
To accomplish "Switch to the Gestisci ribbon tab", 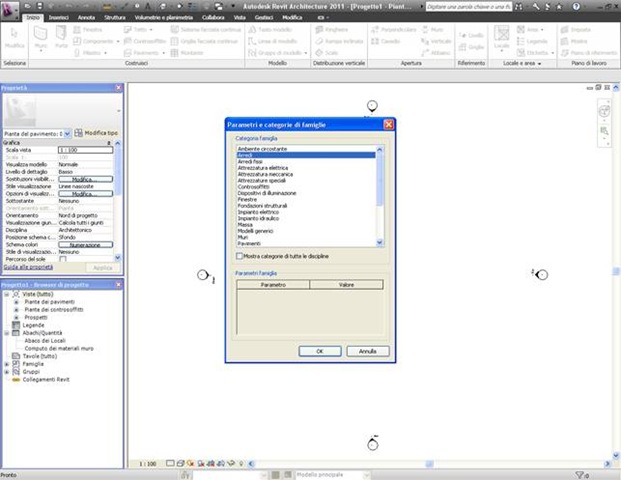I will click(x=264, y=17).
